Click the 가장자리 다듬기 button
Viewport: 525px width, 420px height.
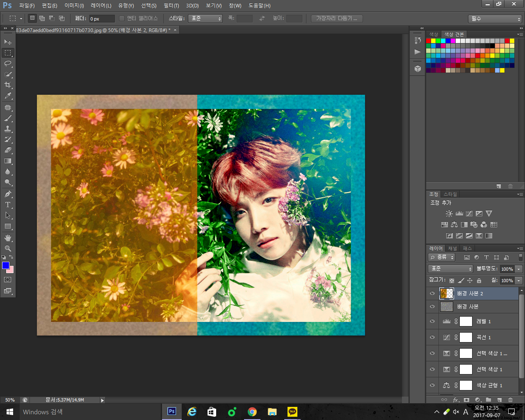pyautogui.click(x=336, y=18)
